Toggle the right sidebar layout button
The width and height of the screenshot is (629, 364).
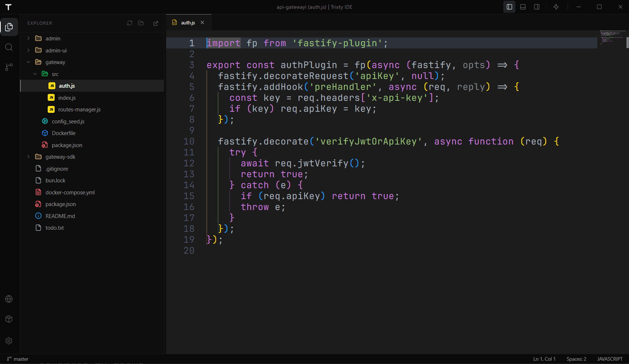pyautogui.click(x=537, y=7)
